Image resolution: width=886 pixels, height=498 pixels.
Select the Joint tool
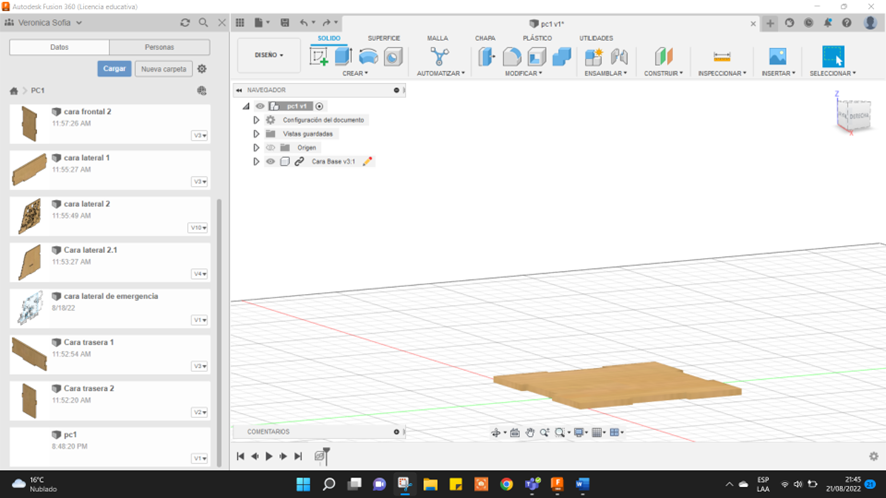point(619,57)
